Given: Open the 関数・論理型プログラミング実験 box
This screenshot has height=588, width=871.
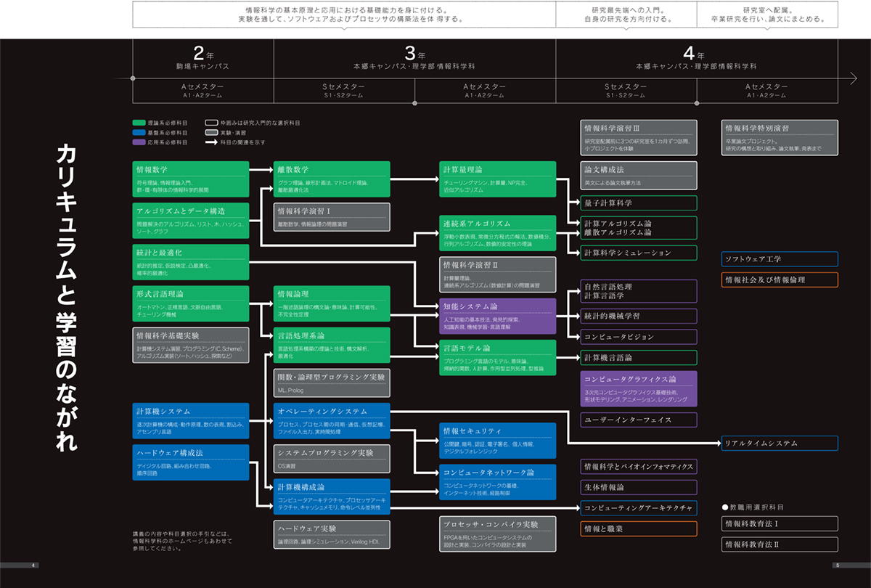Looking at the screenshot, I should (332, 383).
